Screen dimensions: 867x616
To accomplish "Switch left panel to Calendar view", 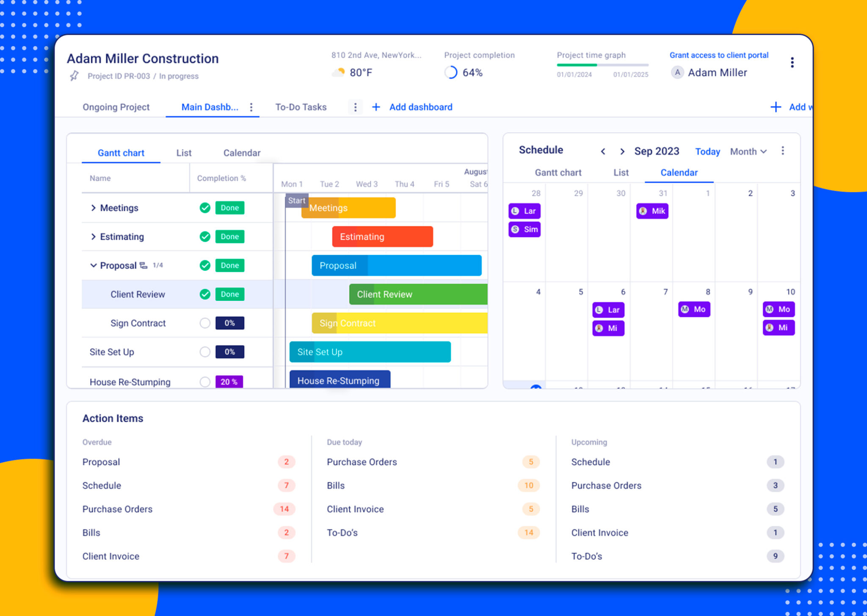I will (x=242, y=153).
